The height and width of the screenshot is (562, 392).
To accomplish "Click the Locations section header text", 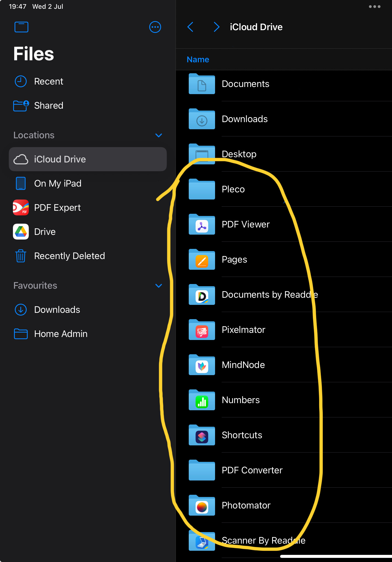I will (x=34, y=135).
